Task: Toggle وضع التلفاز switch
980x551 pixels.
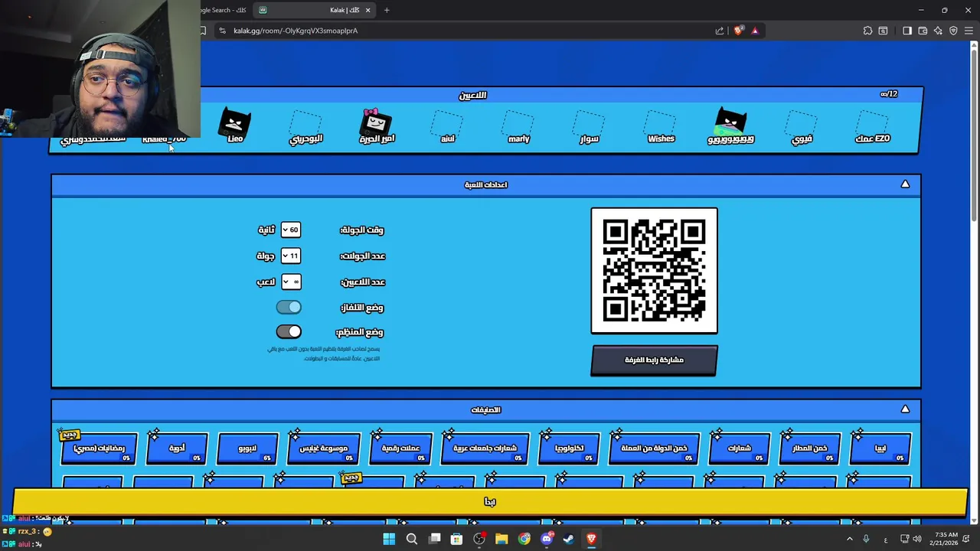Action: click(x=289, y=307)
